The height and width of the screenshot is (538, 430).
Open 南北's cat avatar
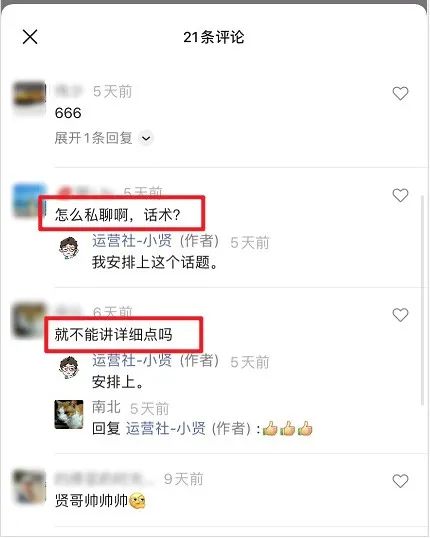click(69, 414)
